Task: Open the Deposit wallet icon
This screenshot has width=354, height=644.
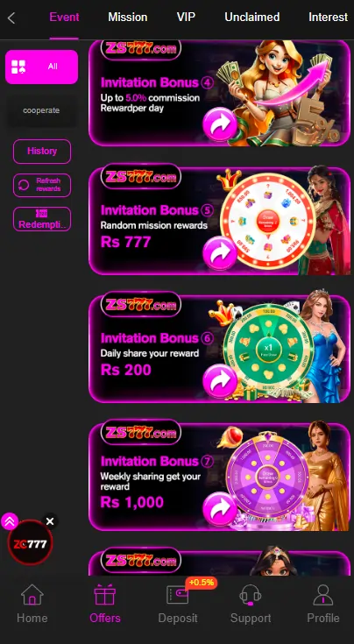Action: click(177, 595)
